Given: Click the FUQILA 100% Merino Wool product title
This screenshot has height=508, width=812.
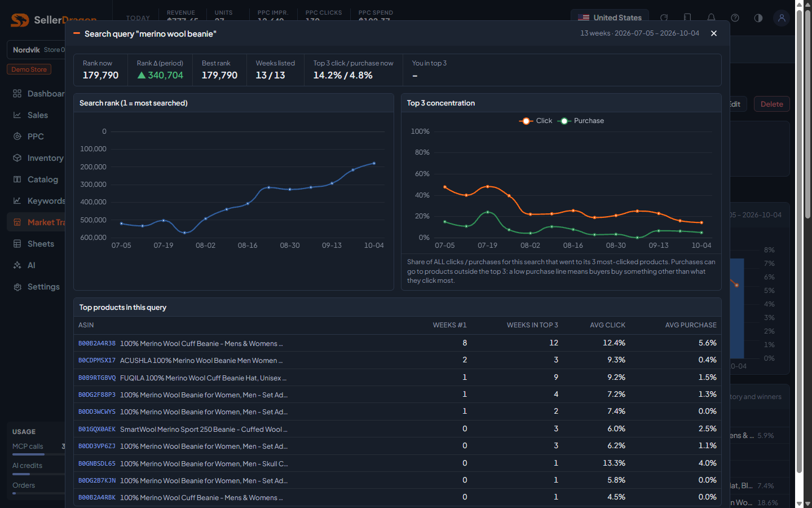Looking at the screenshot, I should point(203,378).
